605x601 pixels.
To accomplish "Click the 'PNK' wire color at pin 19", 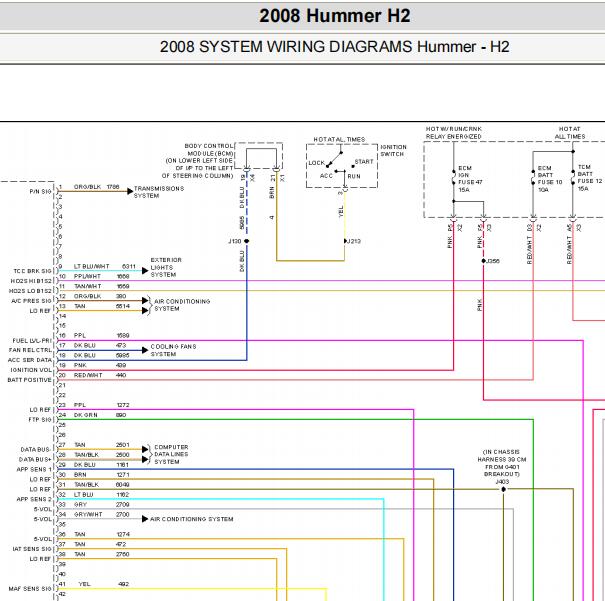I will coord(80,365).
